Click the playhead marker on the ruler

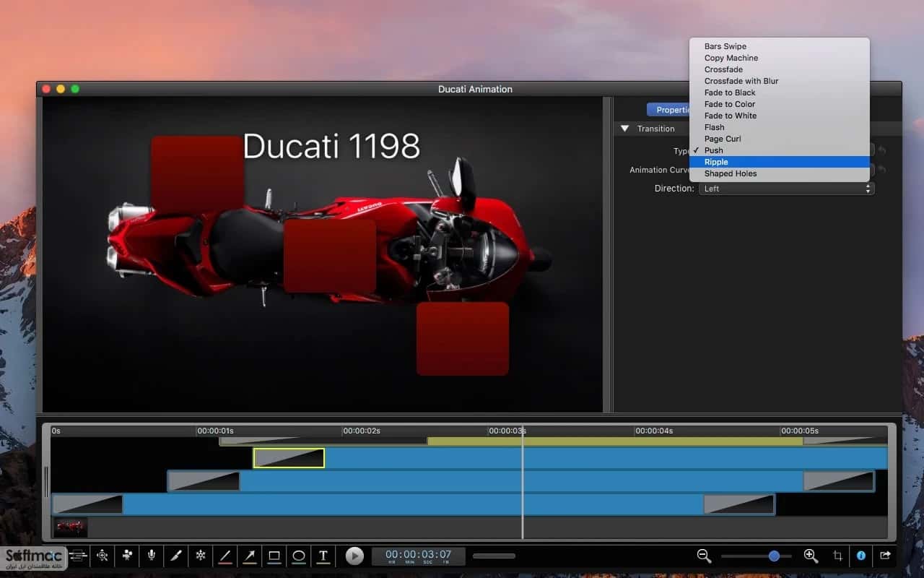522,431
